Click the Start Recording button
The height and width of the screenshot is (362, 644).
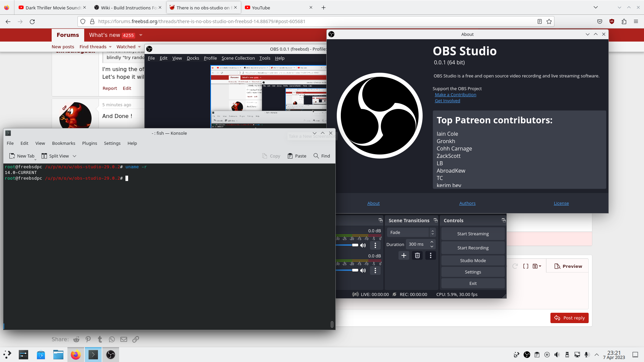point(473,248)
